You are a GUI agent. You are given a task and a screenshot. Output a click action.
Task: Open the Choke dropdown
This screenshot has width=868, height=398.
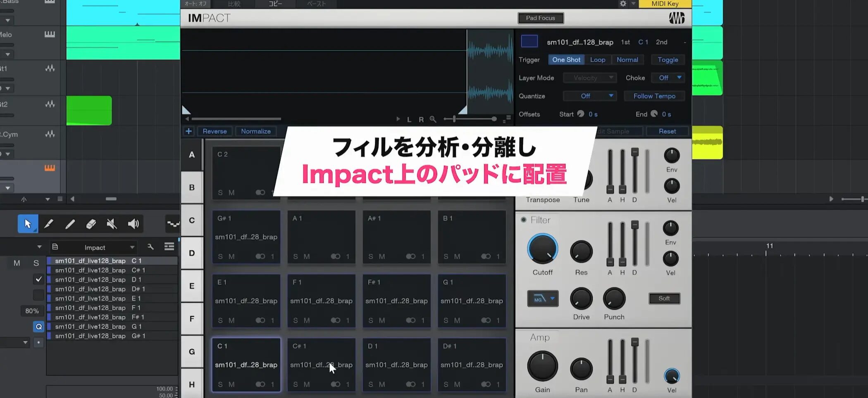click(669, 78)
